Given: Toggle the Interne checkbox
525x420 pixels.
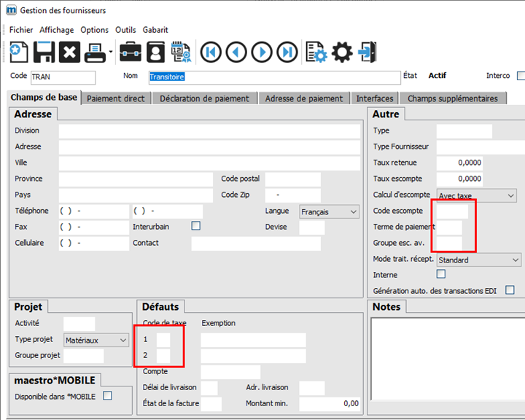Looking at the screenshot, I should tap(440, 274).
